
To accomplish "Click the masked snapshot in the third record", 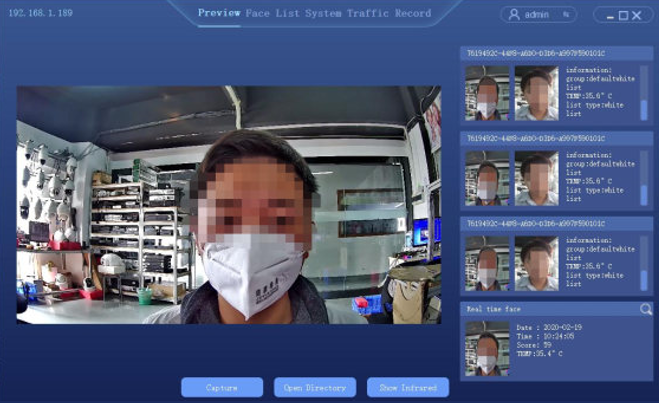I will 487,263.
